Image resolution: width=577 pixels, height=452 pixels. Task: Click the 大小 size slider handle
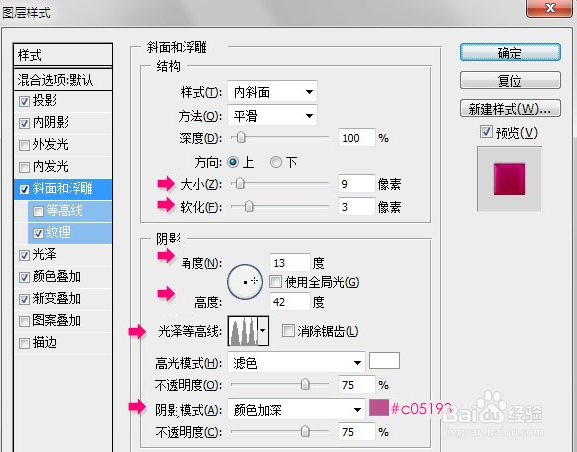click(x=240, y=183)
